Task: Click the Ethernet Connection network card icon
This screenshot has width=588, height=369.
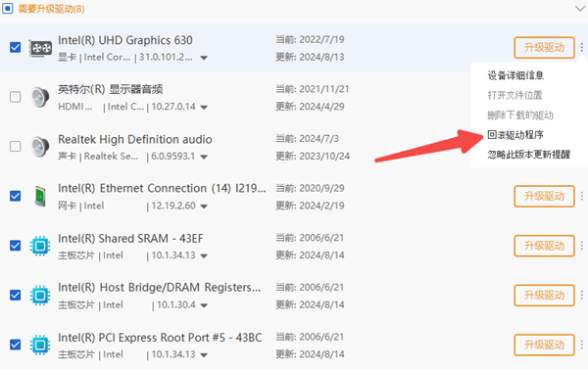Action: point(40,197)
